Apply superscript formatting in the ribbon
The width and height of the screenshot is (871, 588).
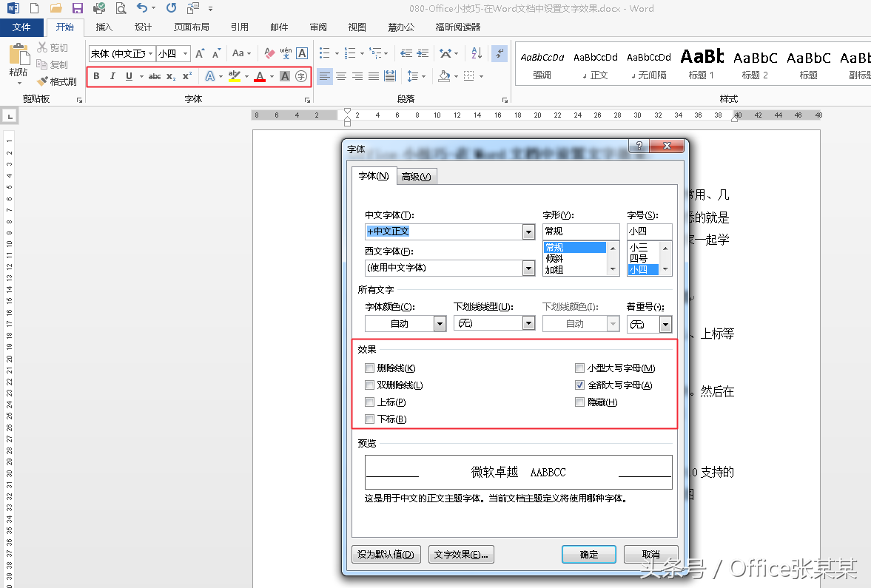point(187,76)
